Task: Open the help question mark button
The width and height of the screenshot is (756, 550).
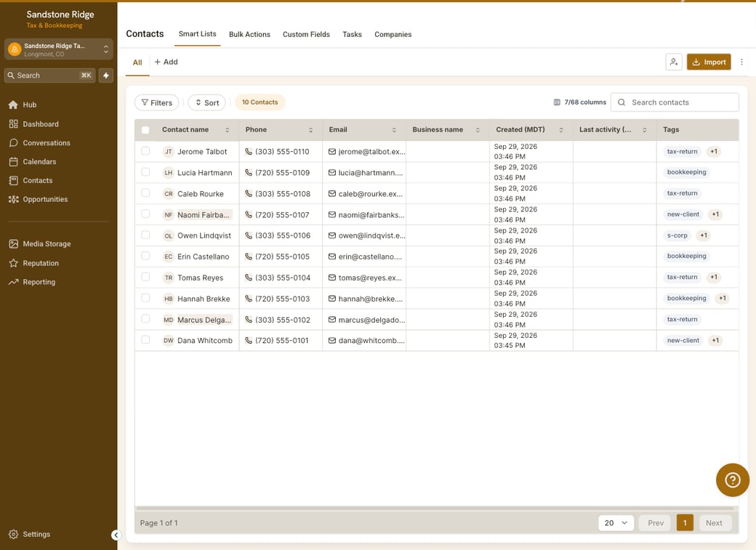Action: [x=733, y=480]
